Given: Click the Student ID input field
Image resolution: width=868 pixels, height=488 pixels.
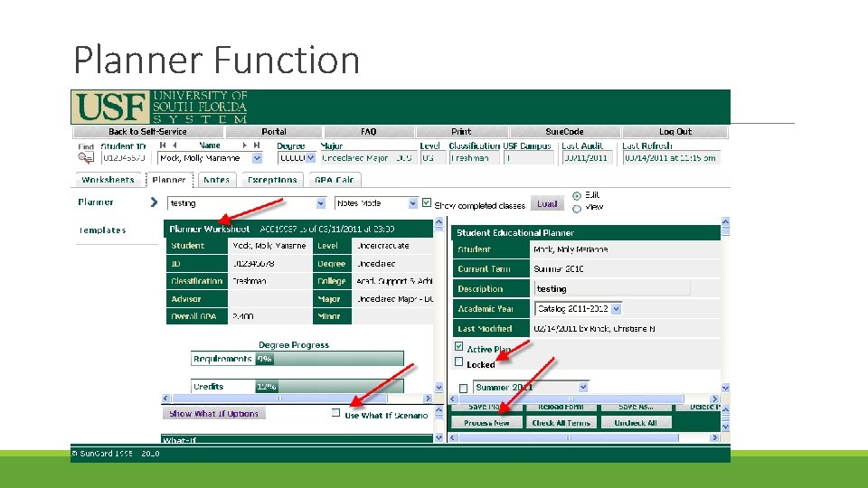Looking at the screenshot, I should point(124,158).
